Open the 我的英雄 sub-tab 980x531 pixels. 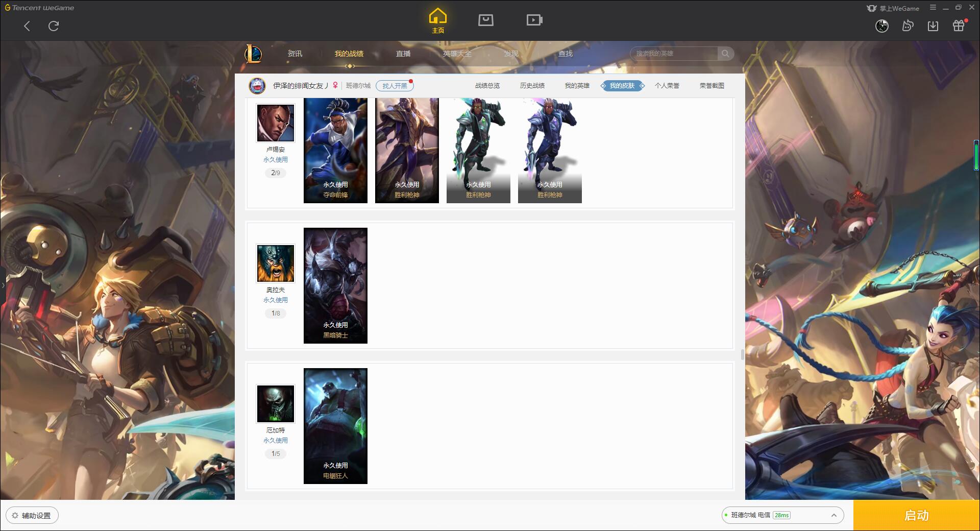(577, 86)
